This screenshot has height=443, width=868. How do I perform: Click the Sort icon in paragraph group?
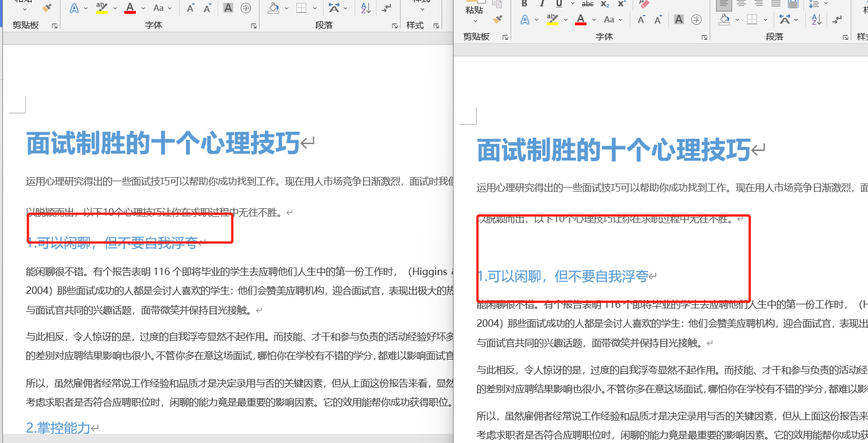[x=816, y=19]
